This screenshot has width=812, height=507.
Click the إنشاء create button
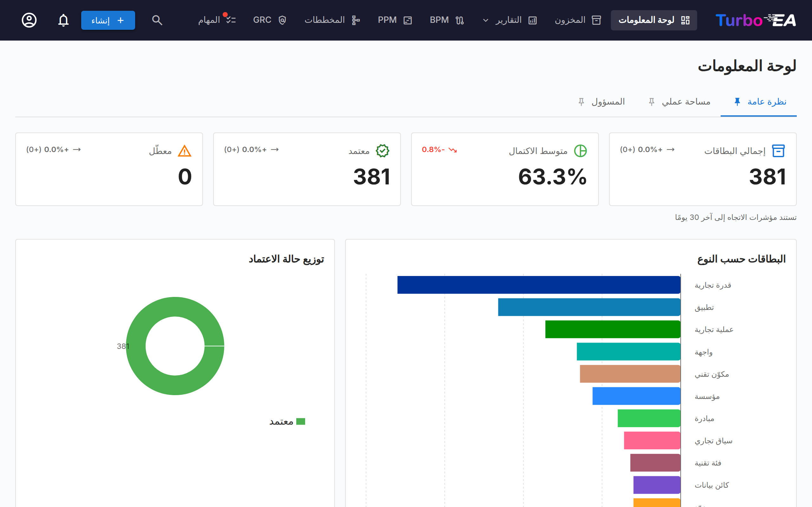(x=108, y=20)
